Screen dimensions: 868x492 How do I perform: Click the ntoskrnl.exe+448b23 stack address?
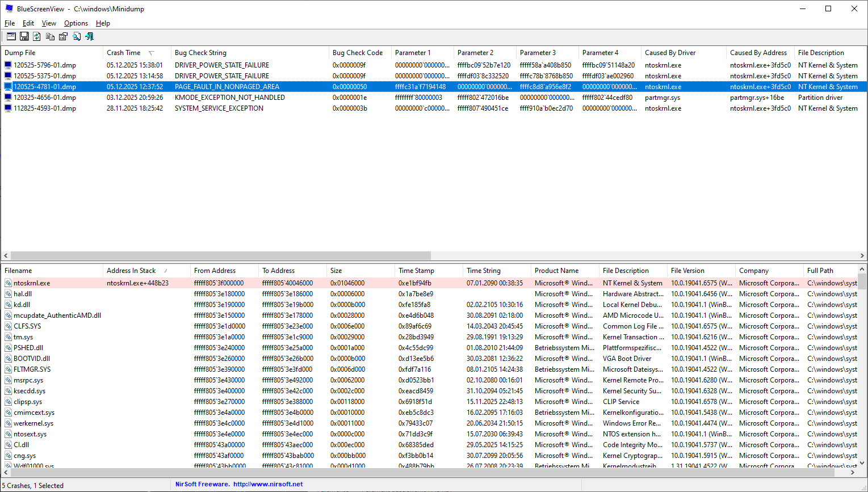[x=137, y=283]
